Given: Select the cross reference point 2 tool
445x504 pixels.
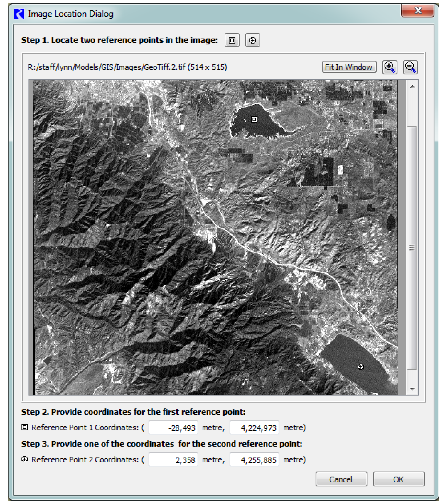Looking at the screenshot, I should coord(253,40).
